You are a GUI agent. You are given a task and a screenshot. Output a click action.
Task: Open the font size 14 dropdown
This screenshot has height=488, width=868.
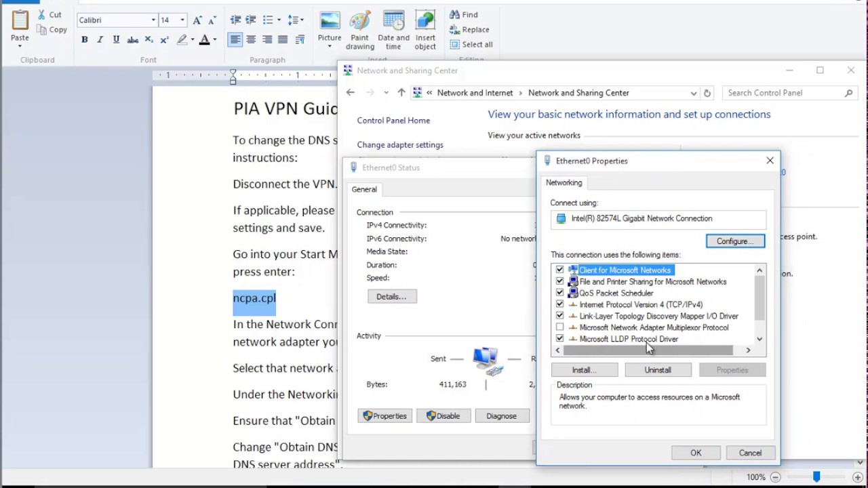click(x=182, y=20)
